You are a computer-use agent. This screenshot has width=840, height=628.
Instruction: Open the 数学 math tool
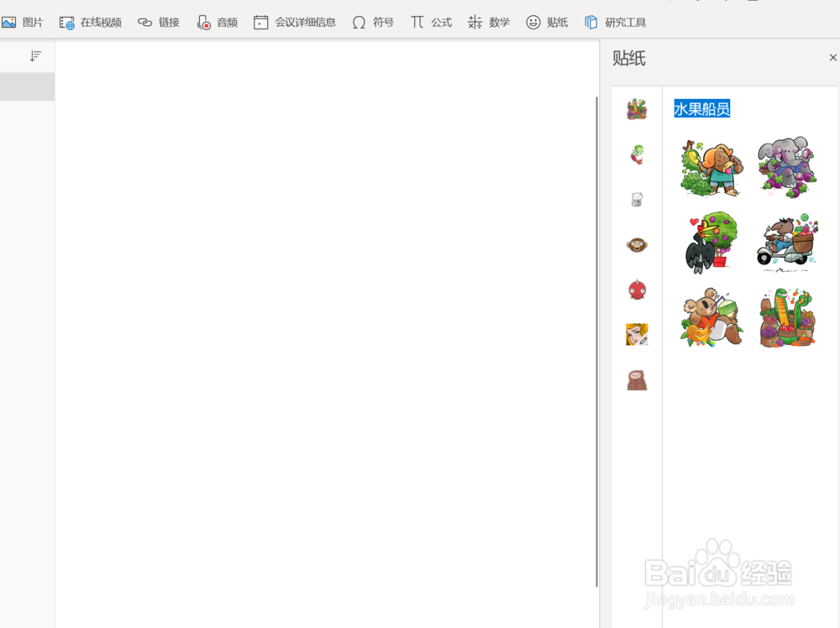(x=489, y=23)
